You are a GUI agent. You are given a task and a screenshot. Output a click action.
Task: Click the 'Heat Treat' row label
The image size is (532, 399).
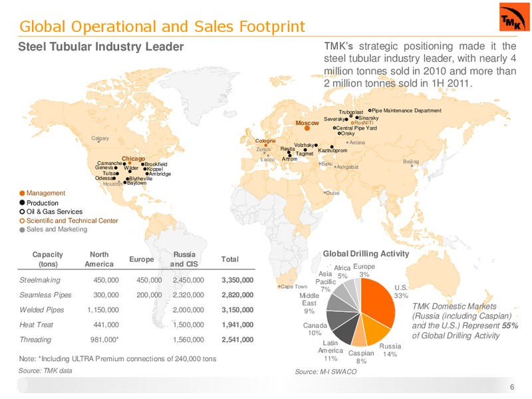tap(36, 325)
